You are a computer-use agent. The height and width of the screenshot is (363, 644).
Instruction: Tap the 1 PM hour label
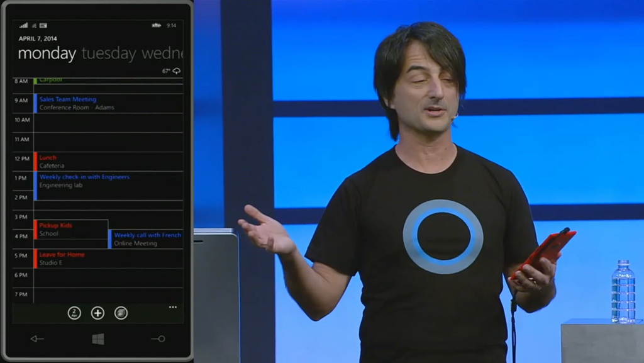click(x=21, y=178)
